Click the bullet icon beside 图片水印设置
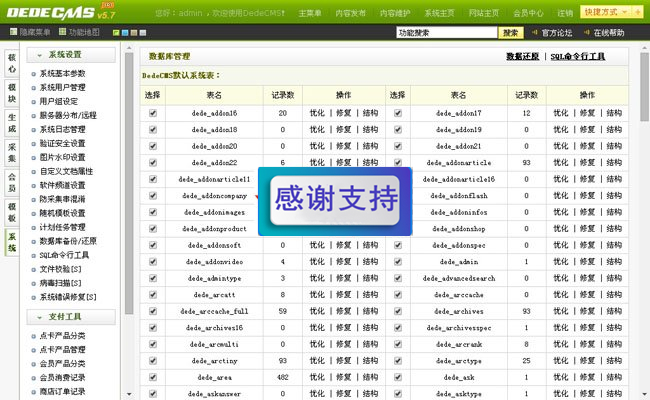This screenshot has height=400, width=650. point(34,158)
